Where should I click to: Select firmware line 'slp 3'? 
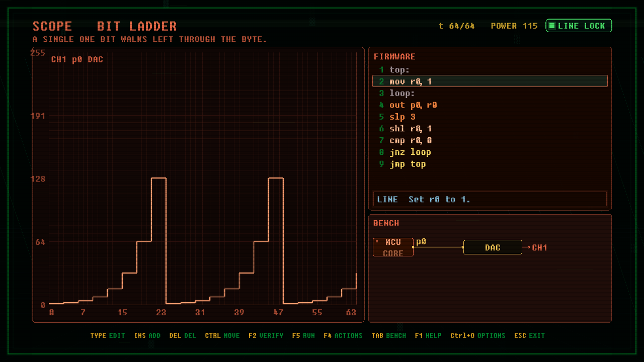point(490,117)
